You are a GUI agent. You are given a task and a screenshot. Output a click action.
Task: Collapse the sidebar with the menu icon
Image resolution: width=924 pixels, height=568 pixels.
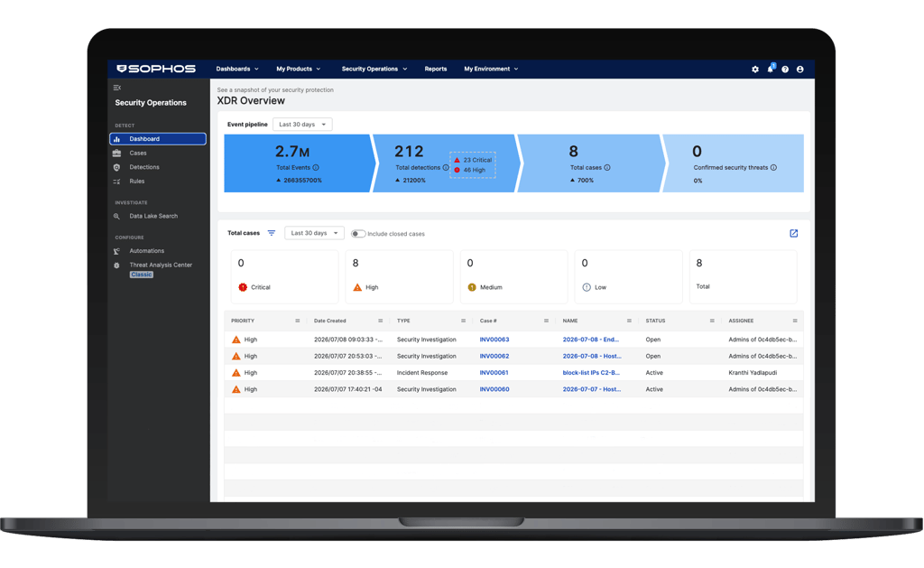pyautogui.click(x=116, y=88)
